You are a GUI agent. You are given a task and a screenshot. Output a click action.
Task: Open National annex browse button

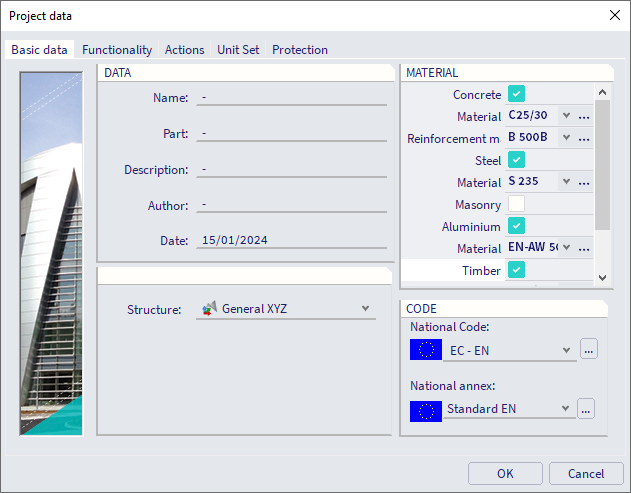coord(586,408)
